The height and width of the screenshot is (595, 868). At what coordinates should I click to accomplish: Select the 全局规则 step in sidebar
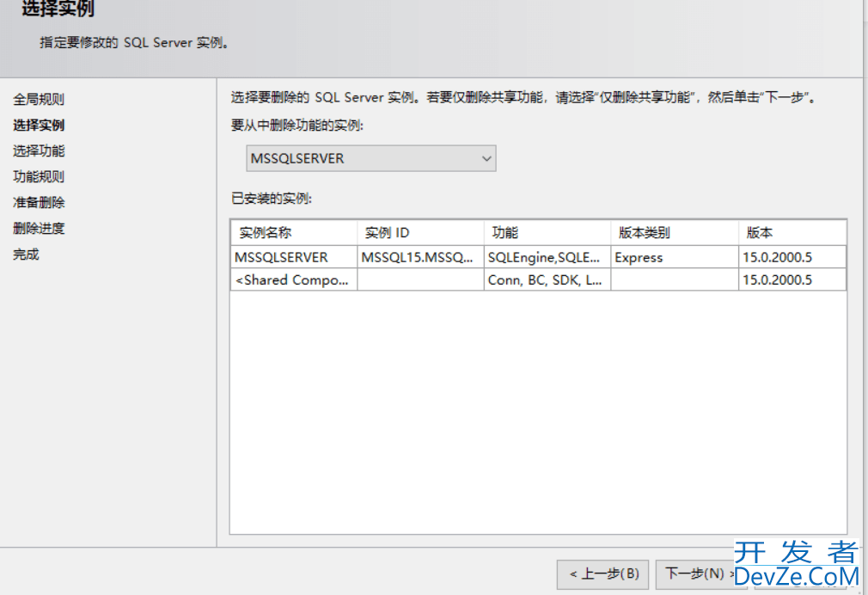[39, 99]
